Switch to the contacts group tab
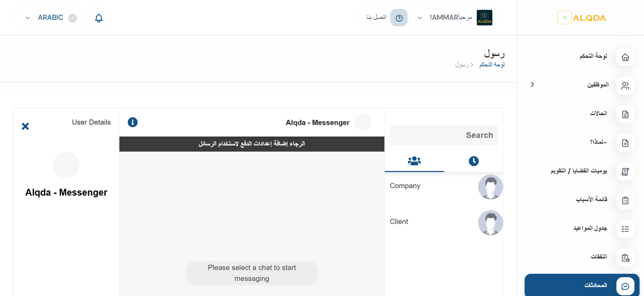This screenshot has width=644, height=296. click(x=414, y=161)
